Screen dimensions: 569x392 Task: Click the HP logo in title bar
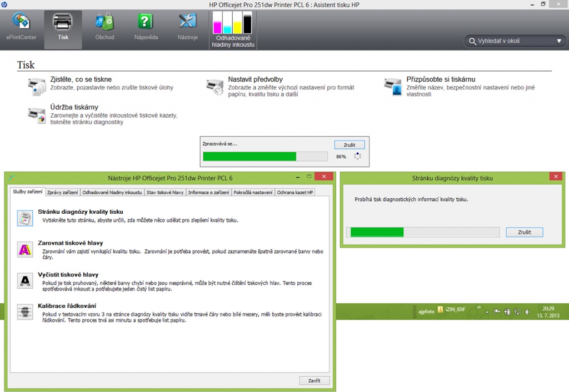4,4
